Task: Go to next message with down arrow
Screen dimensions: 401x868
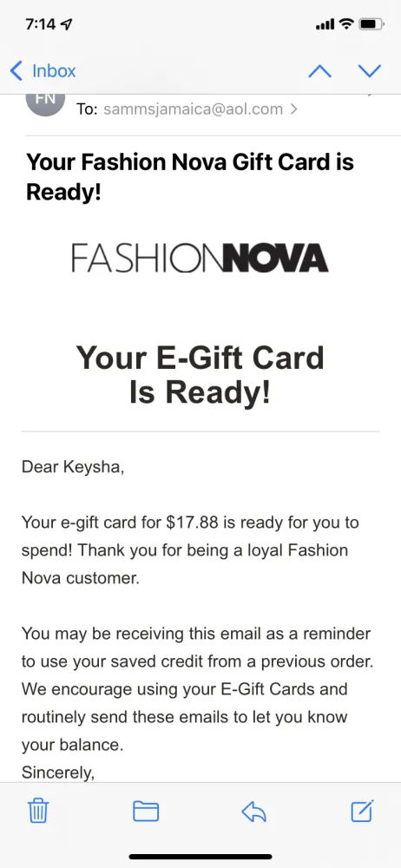Action: point(370,71)
